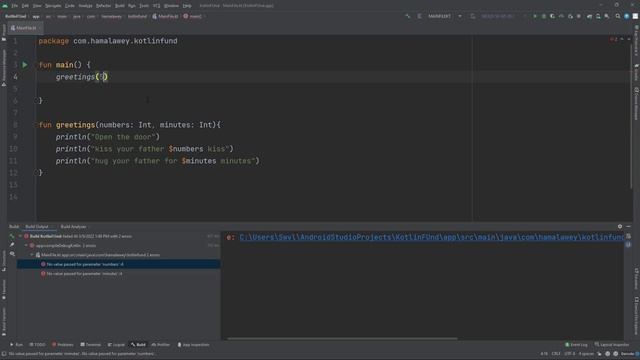Open the Navigate menu

click(53, 6)
